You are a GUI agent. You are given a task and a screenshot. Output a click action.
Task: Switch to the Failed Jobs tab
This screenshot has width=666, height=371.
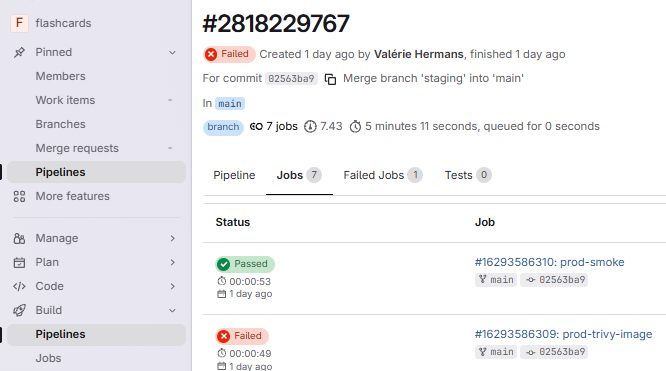tap(383, 175)
